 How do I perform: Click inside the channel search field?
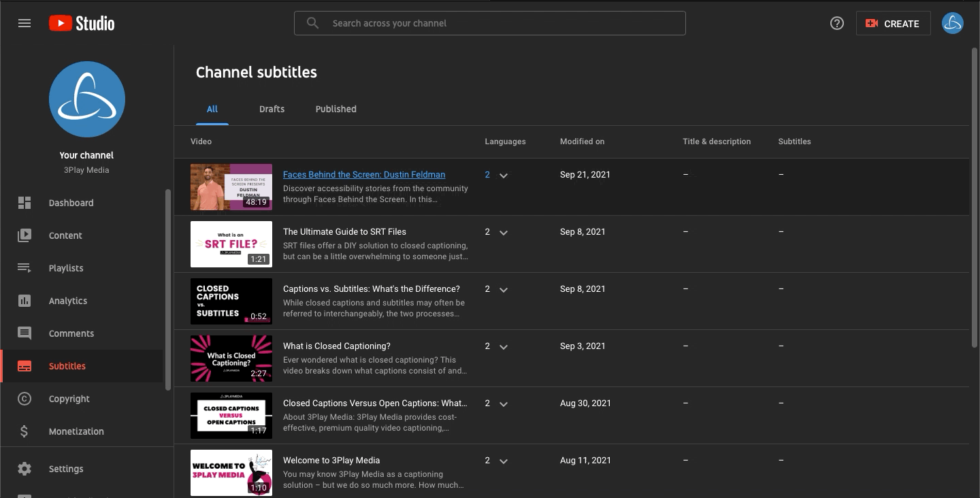489,22
